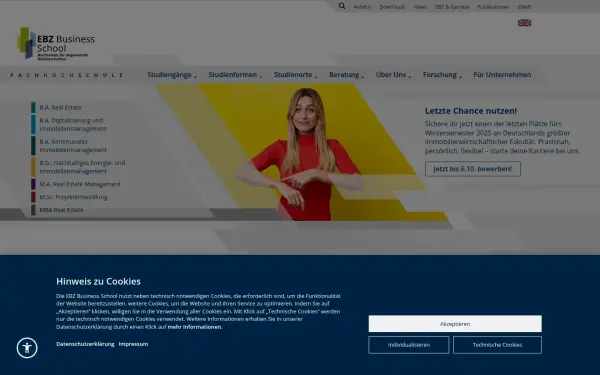This screenshot has height=375, width=600.
Task: Open the search magnifier icon
Action: pyautogui.click(x=342, y=6)
